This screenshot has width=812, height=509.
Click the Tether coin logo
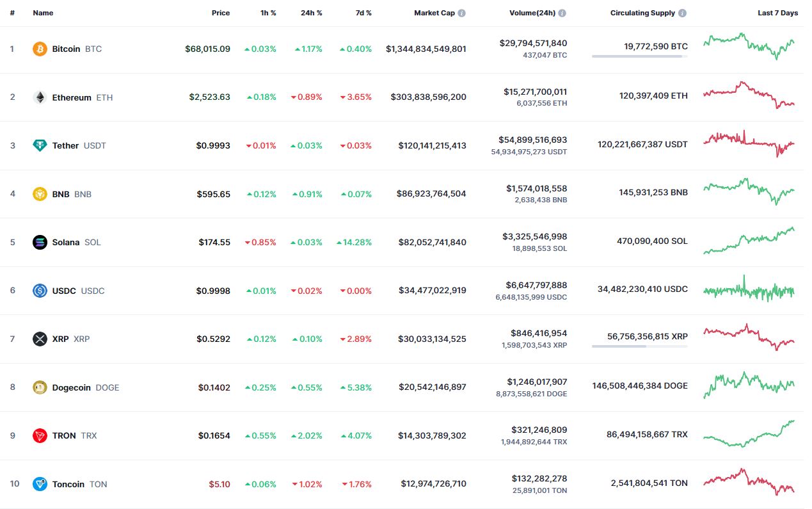click(40, 145)
